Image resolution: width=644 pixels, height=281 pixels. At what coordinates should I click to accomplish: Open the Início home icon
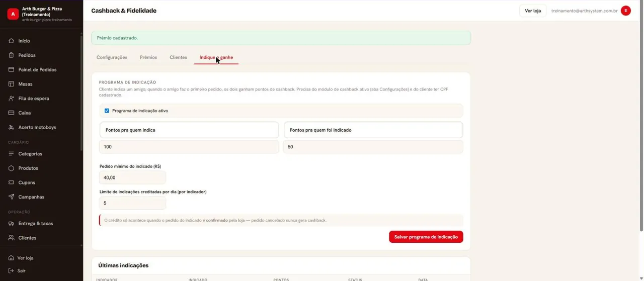12,41
